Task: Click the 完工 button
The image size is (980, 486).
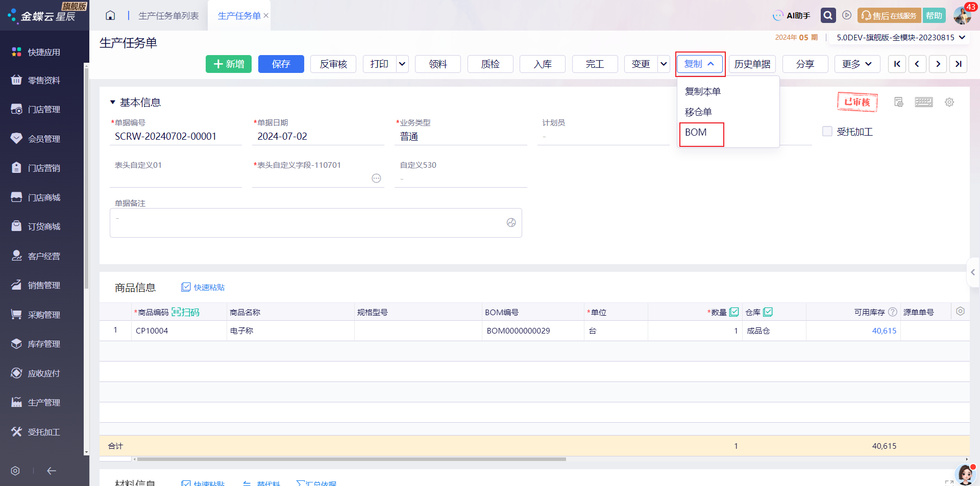Action: tap(595, 64)
